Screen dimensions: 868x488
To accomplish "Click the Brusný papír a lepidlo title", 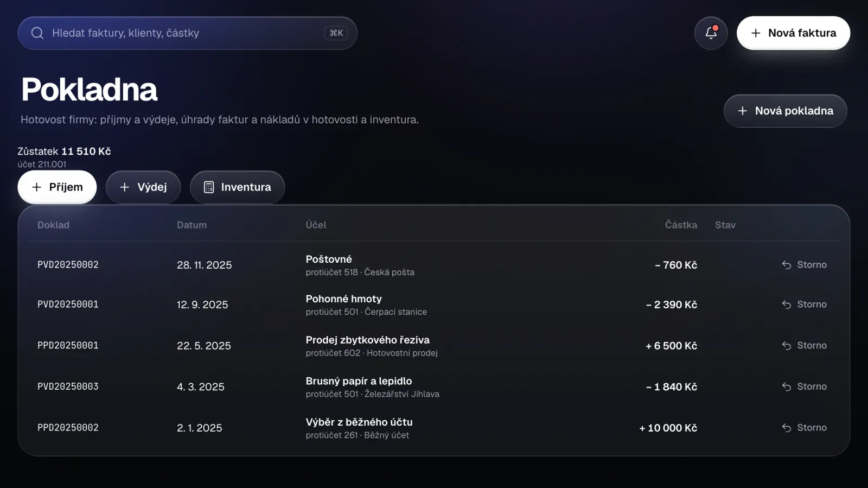I will tap(359, 381).
